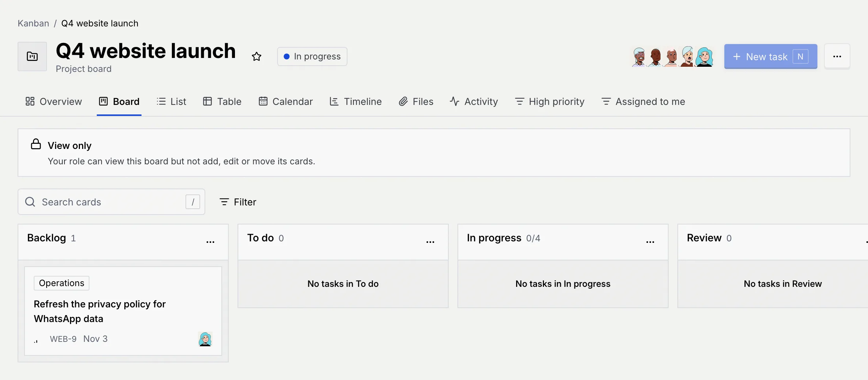
Task: Open Backlog column options menu
Action: coord(210,241)
